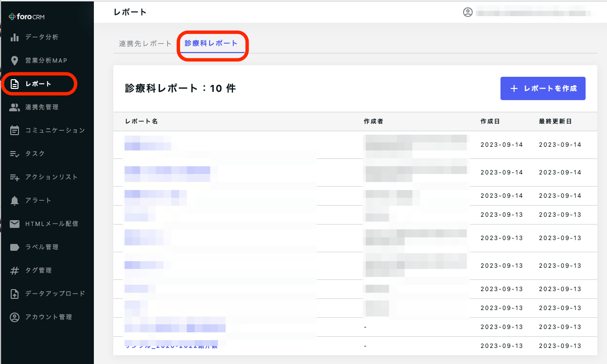Click the データアップロード upload file icon
Viewport: 607px width, 364px height.
coord(15,294)
